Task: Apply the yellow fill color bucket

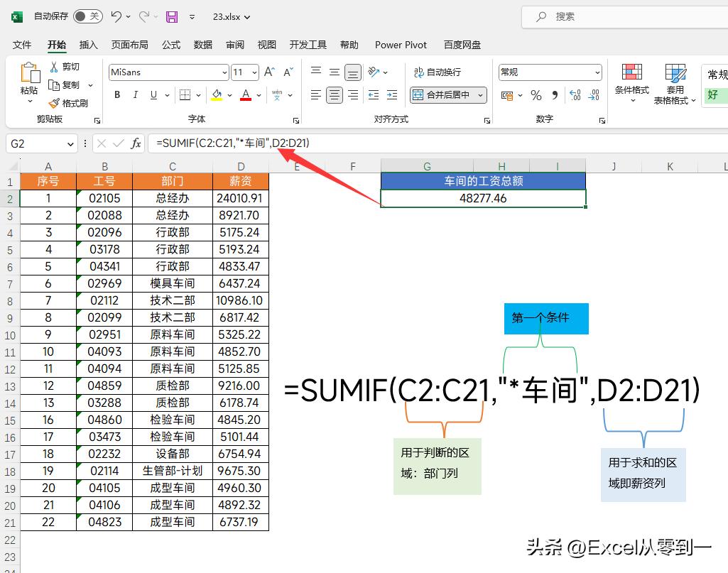Action: (x=217, y=95)
